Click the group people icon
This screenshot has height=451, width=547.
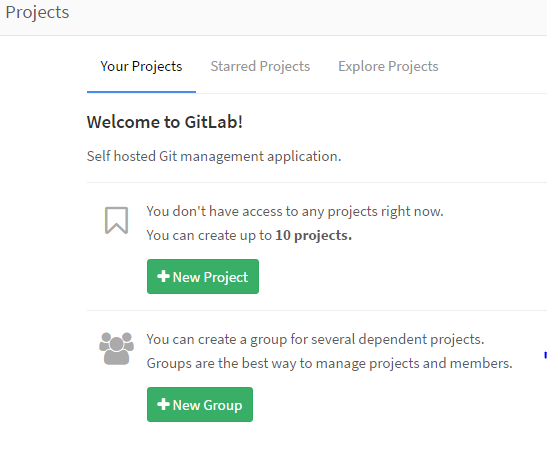117,348
